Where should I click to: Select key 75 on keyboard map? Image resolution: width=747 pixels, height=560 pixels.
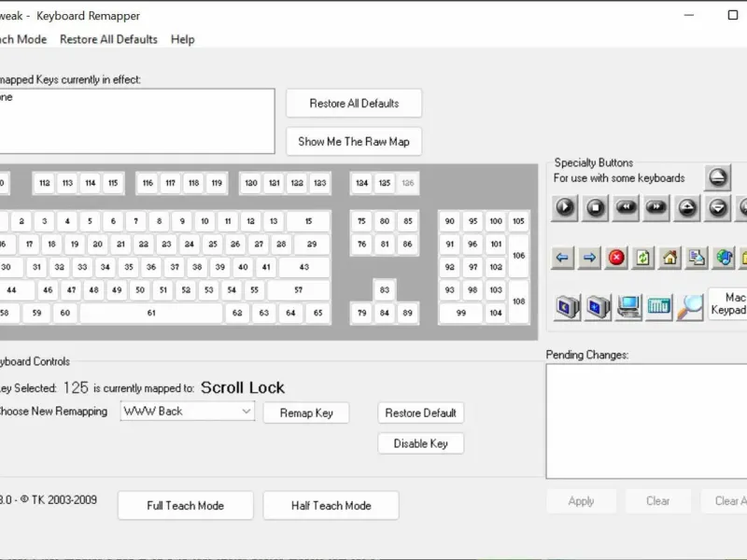pos(361,221)
